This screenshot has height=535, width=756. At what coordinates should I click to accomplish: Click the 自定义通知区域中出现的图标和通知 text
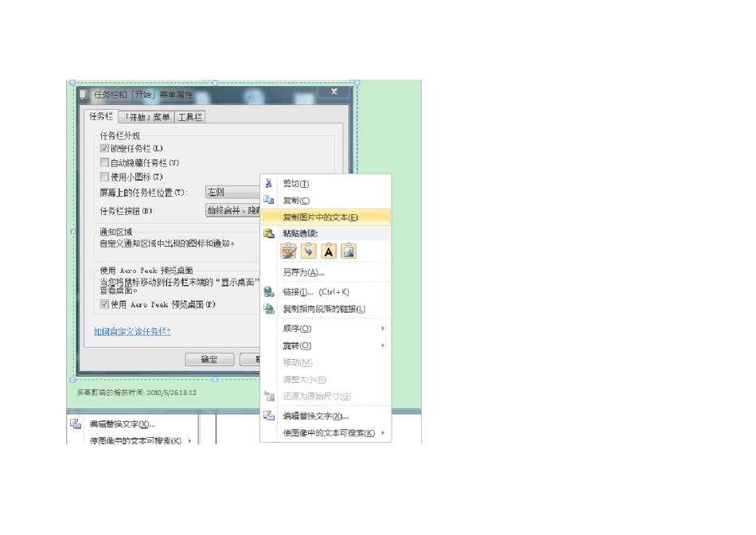point(167,244)
